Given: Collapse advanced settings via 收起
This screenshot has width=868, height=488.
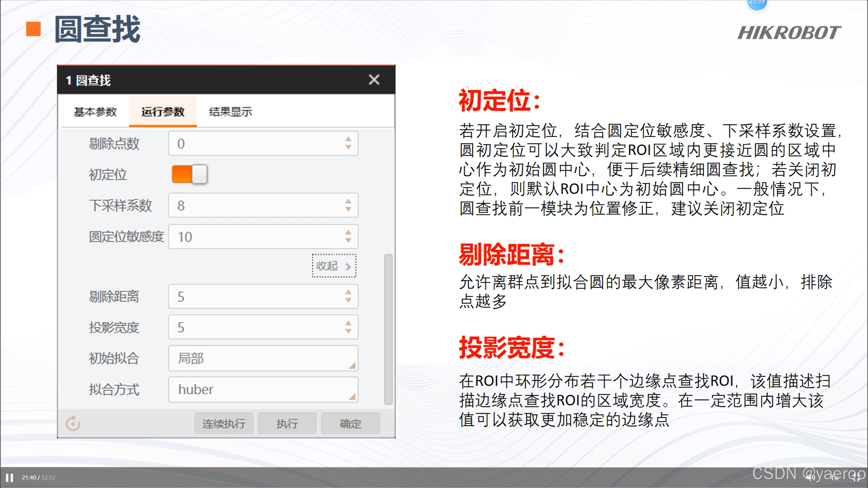Looking at the screenshot, I should pyautogui.click(x=334, y=266).
